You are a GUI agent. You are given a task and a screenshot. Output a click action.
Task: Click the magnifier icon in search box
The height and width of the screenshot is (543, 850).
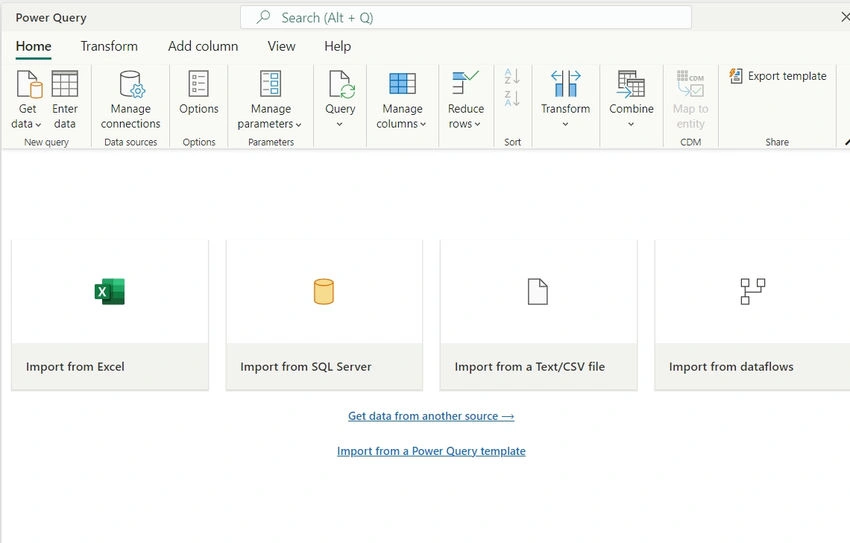point(263,17)
